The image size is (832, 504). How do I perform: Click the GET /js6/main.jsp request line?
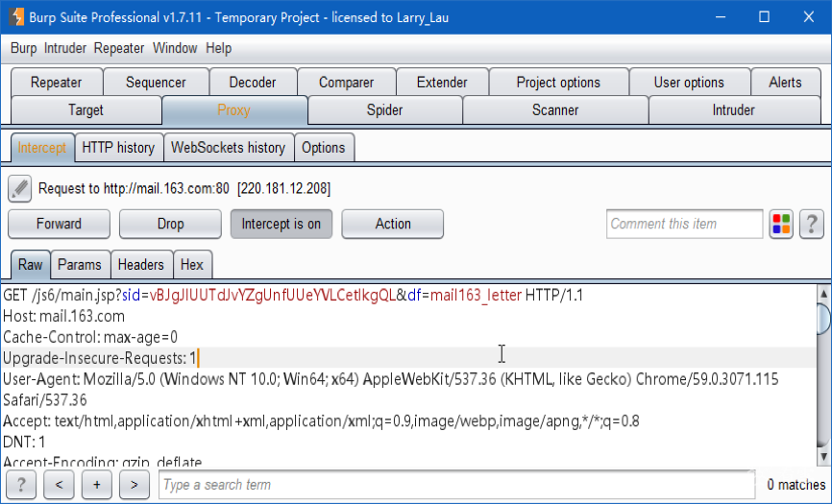[x=293, y=295]
